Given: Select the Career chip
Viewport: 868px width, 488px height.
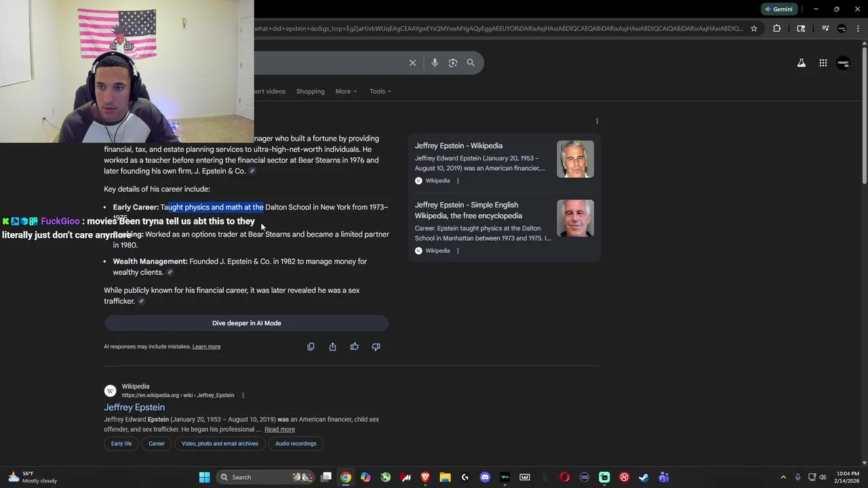Looking at the screenshot, I should tap(157, 444).
